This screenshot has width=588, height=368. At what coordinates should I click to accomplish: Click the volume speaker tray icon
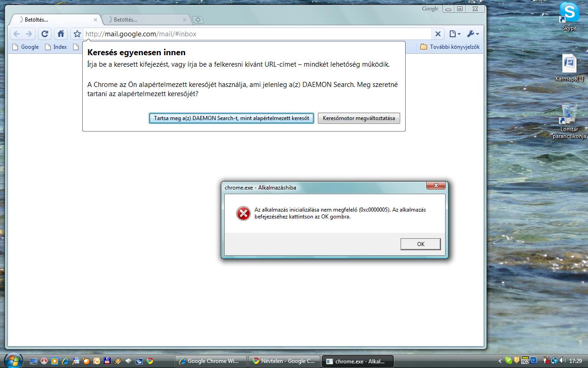(x=563, y=360)
